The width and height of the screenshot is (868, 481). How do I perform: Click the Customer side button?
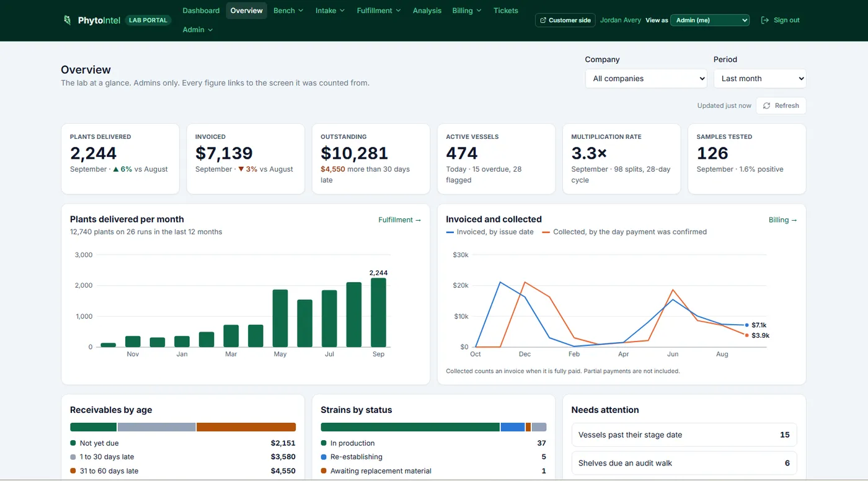tap(565, 20)
